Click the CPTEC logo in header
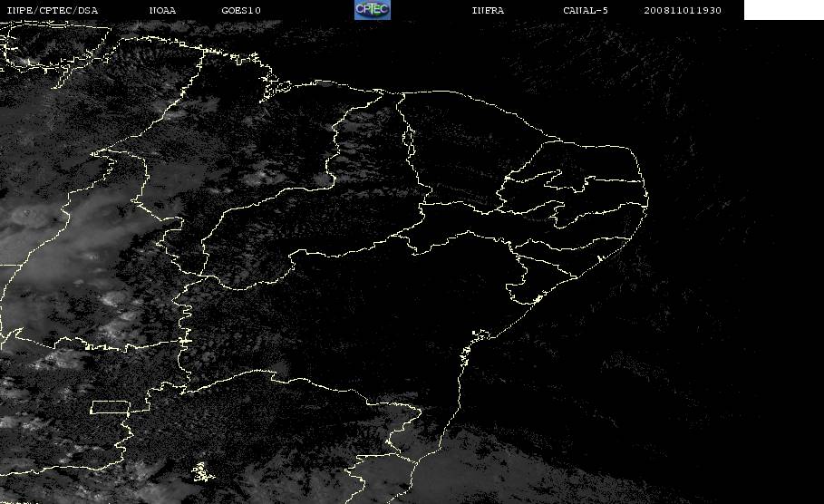 (372, 9)
